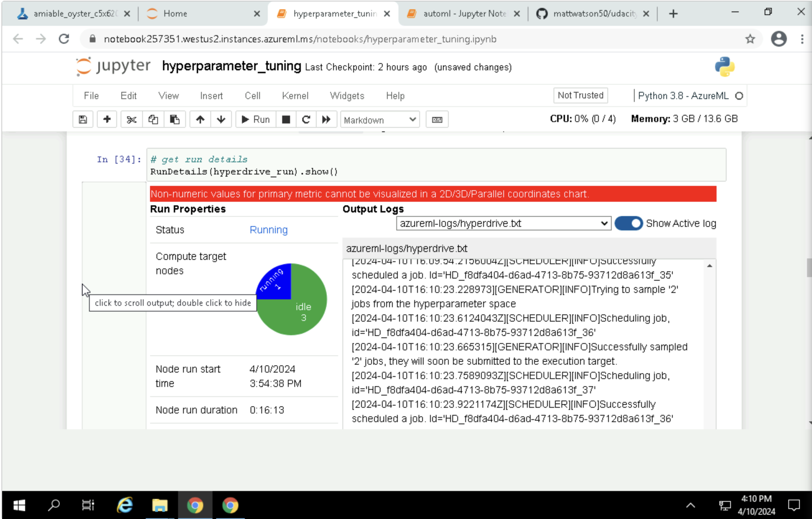The image size is (812, 519).
Task: Open the Kernel menu
Action: click(295, 96)
